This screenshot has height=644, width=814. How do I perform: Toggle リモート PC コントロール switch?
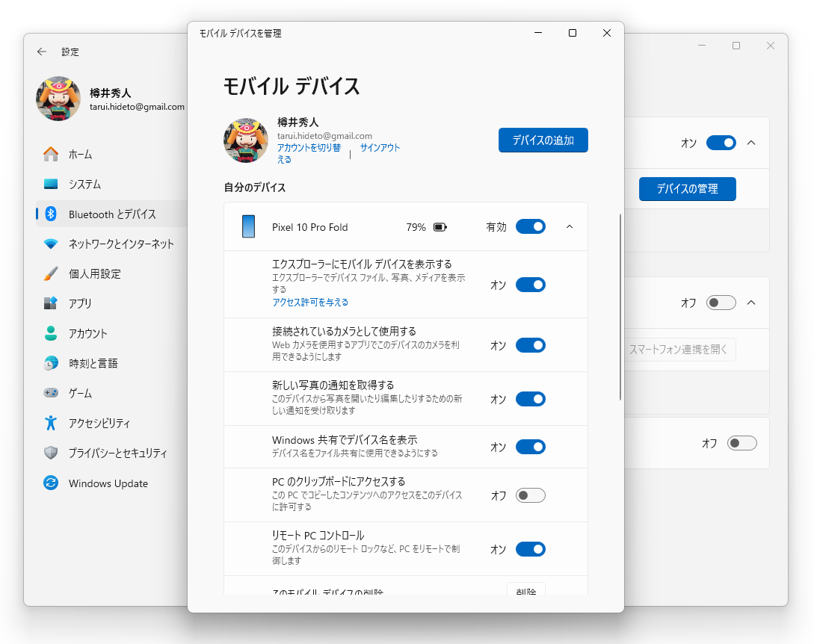tap(531, 549)
